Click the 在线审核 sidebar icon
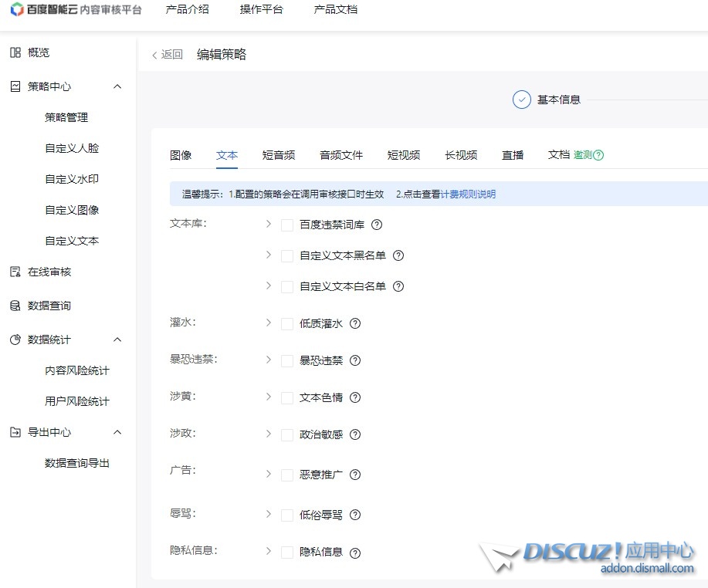This screenshot has width=708, height=588. click(x=15, y=272)
